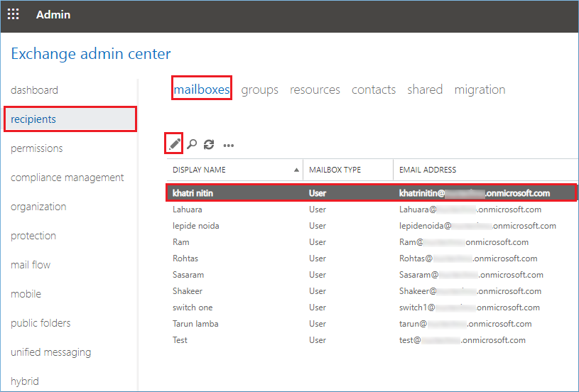Click the Ram@ email address cell
579x392 pixels.
(464, 242)
